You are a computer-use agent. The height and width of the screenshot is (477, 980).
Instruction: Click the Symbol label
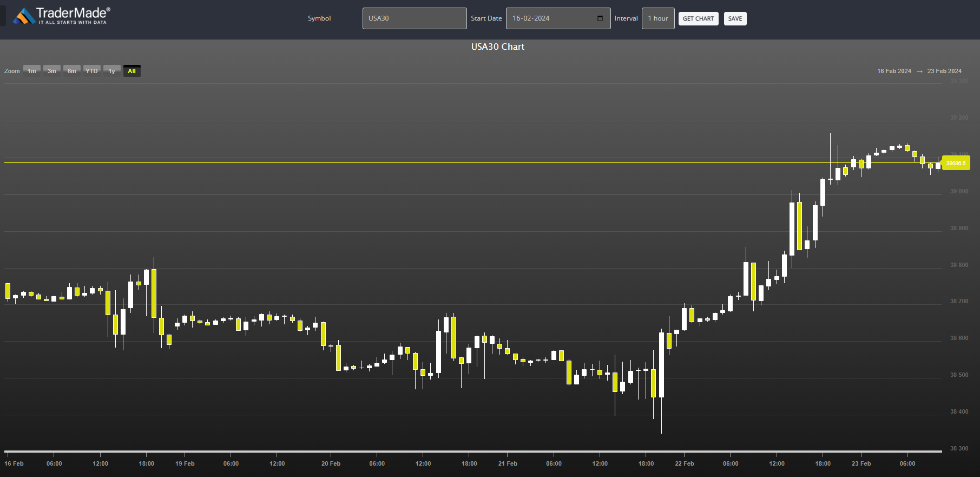coord(319,18)
